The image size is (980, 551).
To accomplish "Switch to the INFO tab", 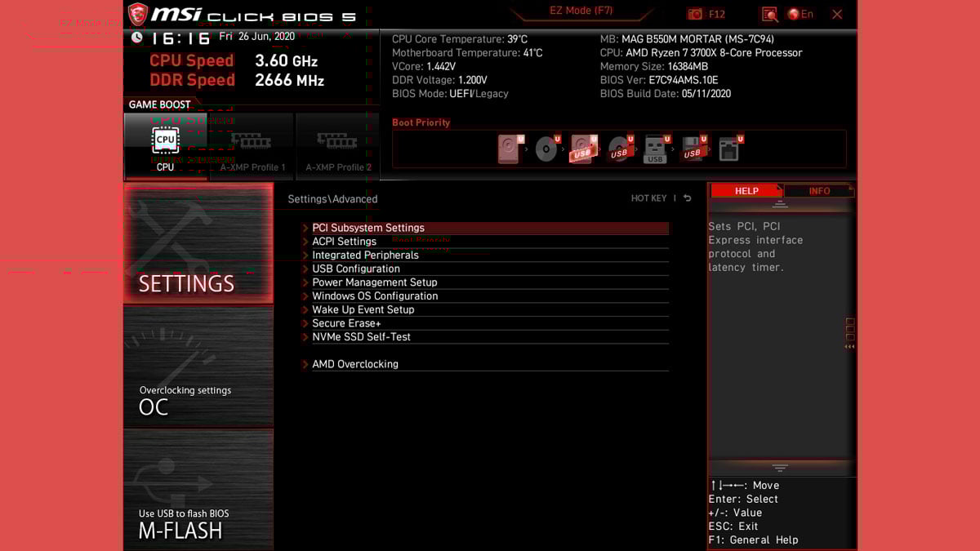I will click(819, 191).
